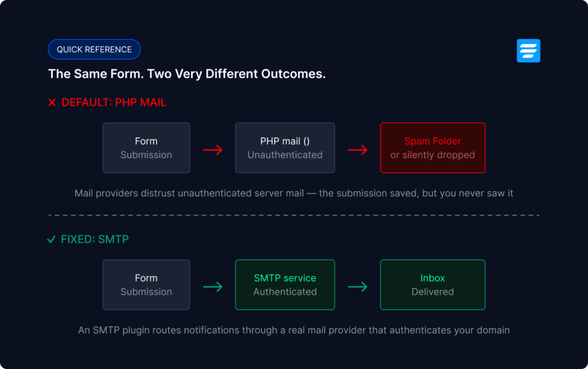Click the dashed divider line
The image size is (588, 369).
[294, 215]
